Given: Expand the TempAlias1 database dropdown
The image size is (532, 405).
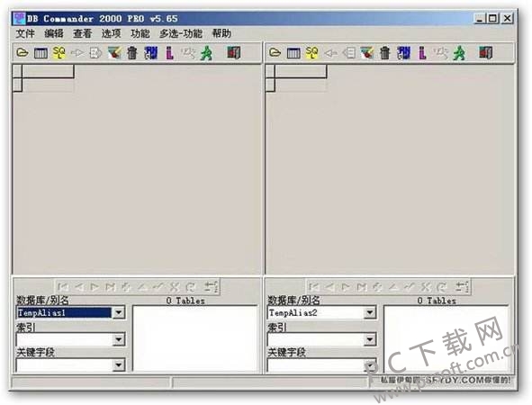Looking at the screenshot, I should coord(119,312).
